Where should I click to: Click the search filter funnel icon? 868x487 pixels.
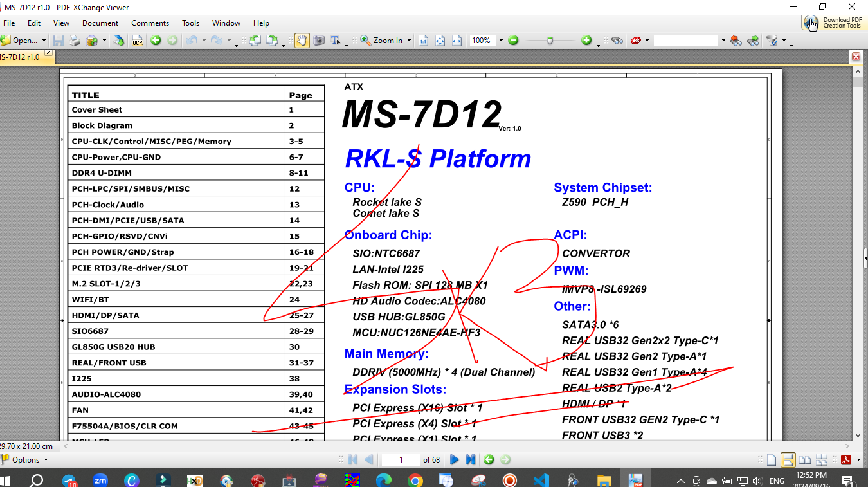772,41
